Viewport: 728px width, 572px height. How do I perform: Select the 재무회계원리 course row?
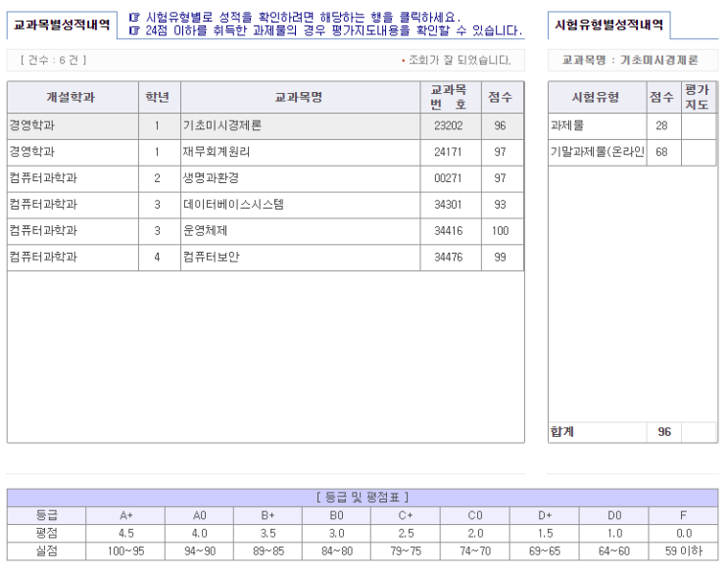click(x=266, y=152)
